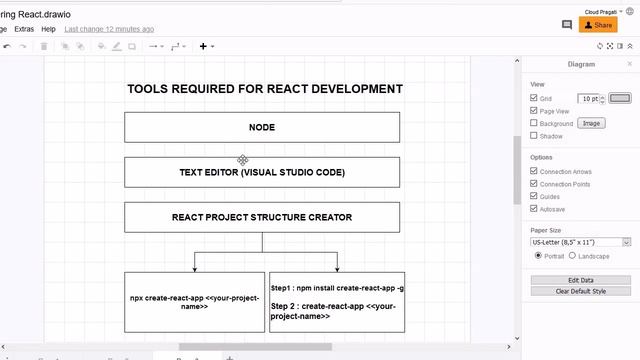Click the grid size stepper arrows
The height and width of the screenshot is (360, 640).
pyautogui.click(x=602, y=98)
